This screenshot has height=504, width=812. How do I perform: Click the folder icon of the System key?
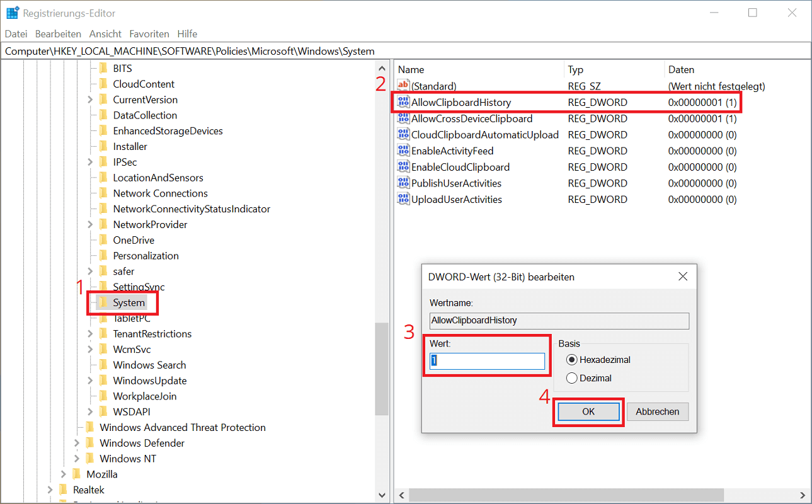(103, 302)
